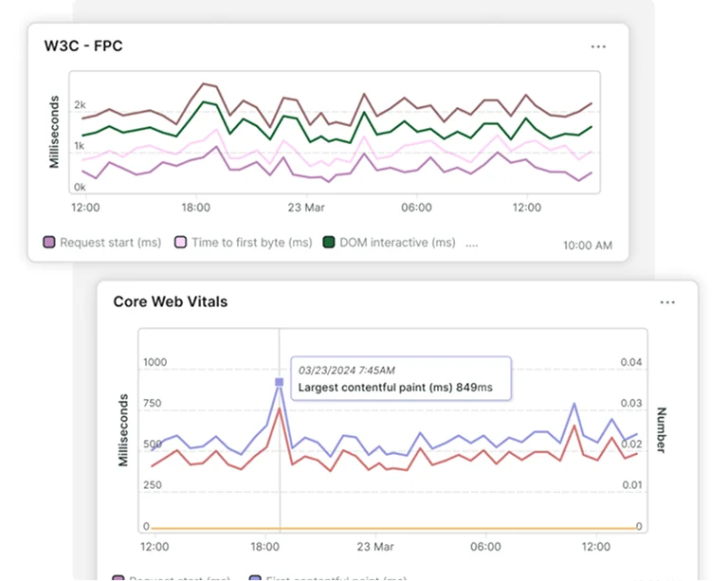The width and height of the screenshot is (728, 581).
Task: Select the Request start (ms) legend label
Action: 110,243
